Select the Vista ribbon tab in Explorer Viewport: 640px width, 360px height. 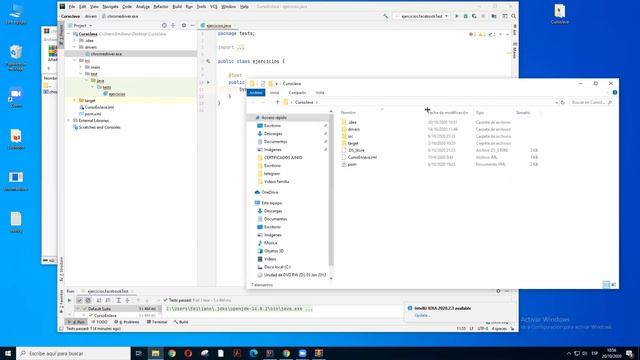pos(320,93)
